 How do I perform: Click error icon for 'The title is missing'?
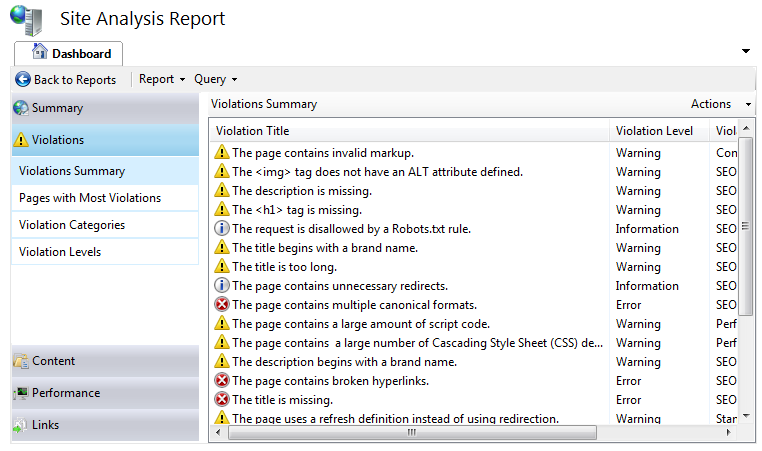[x=222, y=399]
